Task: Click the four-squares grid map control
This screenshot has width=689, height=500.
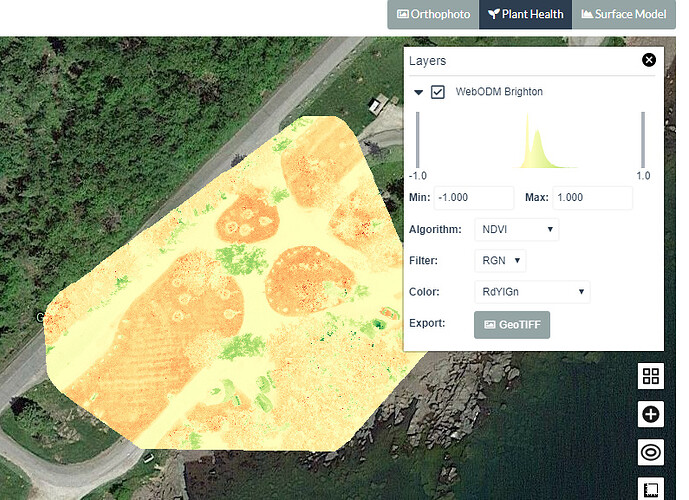Action: (651, 377)
